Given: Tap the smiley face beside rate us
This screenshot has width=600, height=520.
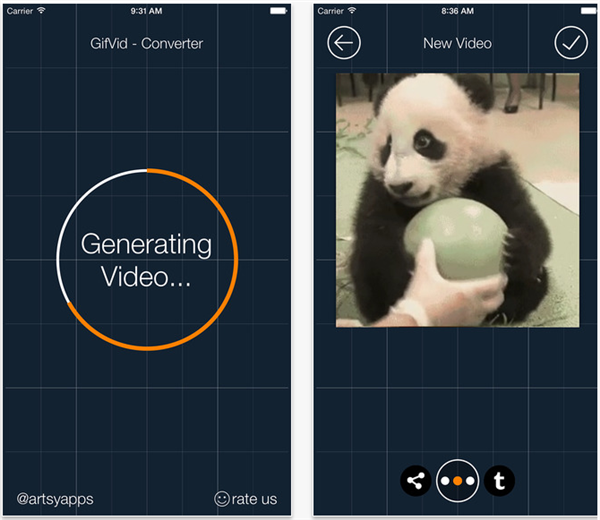Looking at the screenshot, I should tap(222, 499).
